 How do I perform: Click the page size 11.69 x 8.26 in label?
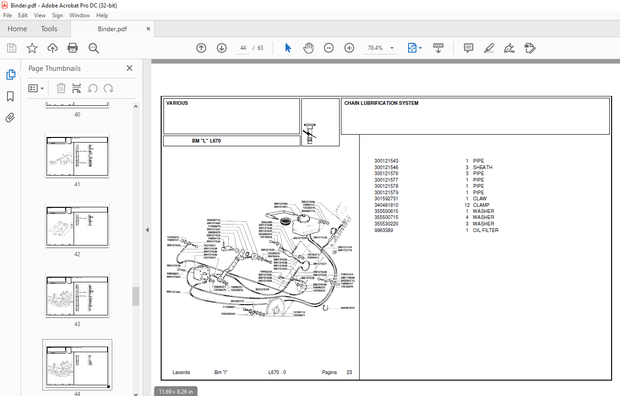176,392
